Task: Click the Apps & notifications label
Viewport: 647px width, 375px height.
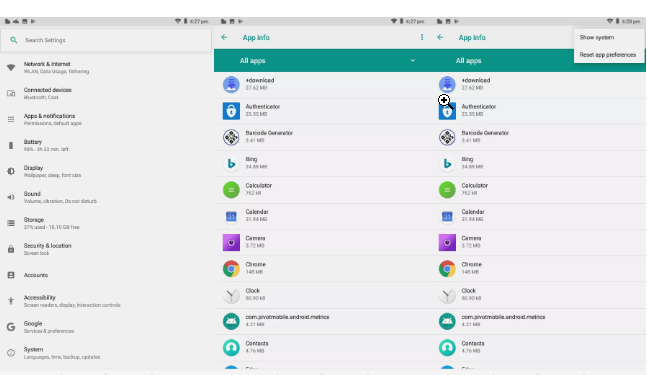Action: pyautogui.click(x=50, y=116)
